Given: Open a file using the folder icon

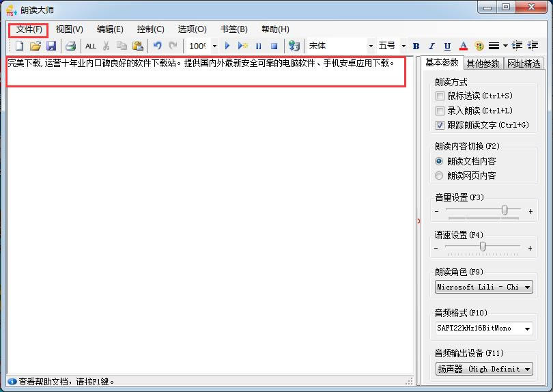Looking at the screenshot, I should (36, 46).
